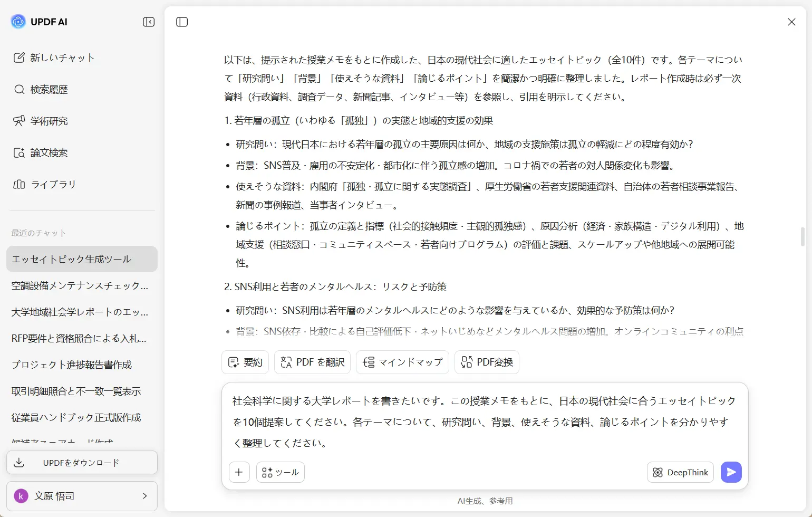Click the mind map icon
The width and height of the screenshot is (812, 517).
[369, 362]
